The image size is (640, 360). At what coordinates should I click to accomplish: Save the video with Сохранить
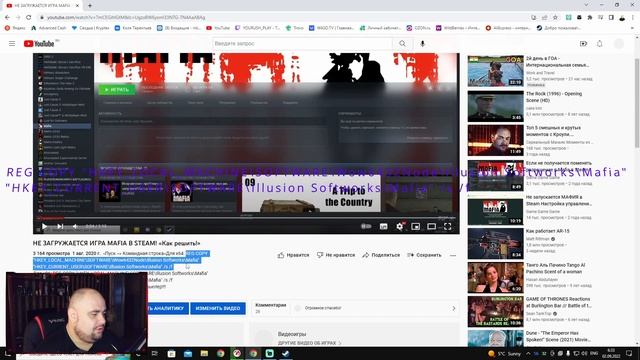pyautogui.click(x=424, y=255)
